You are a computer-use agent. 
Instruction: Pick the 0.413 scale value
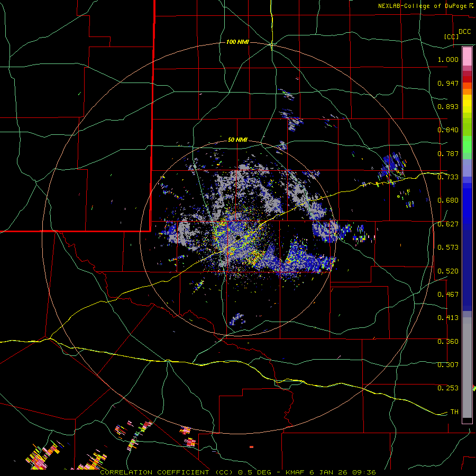tap(448, 318)
